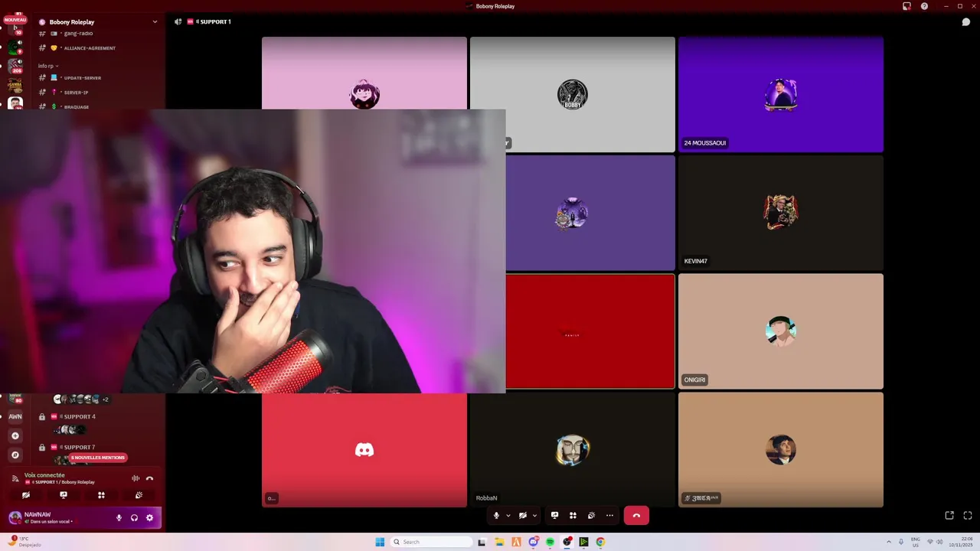Open the voice connection signal info icon

(15, 478)
